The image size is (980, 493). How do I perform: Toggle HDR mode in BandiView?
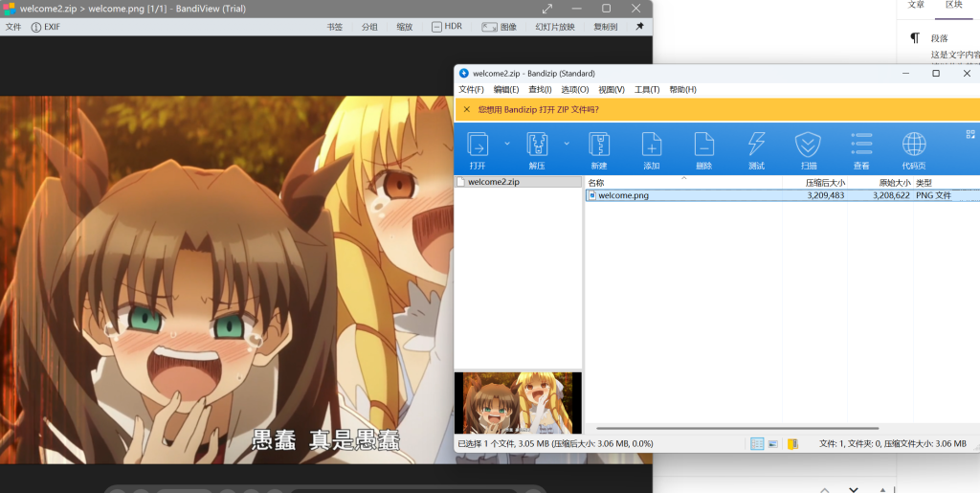coord(446,27)
